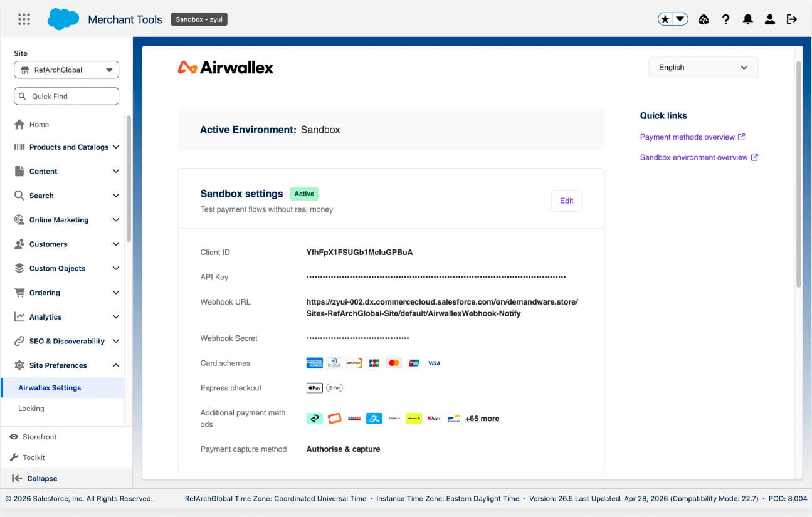The width and height of the screenshot is (812, 517).
Task: Open the English language dropdown
Action: [703, 67]
